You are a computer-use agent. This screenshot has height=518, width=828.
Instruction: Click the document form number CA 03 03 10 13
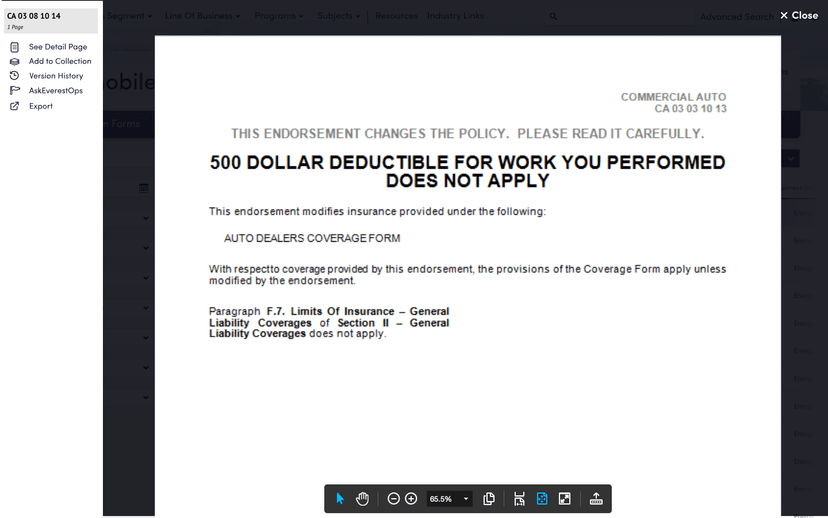[x=690, y=109]
